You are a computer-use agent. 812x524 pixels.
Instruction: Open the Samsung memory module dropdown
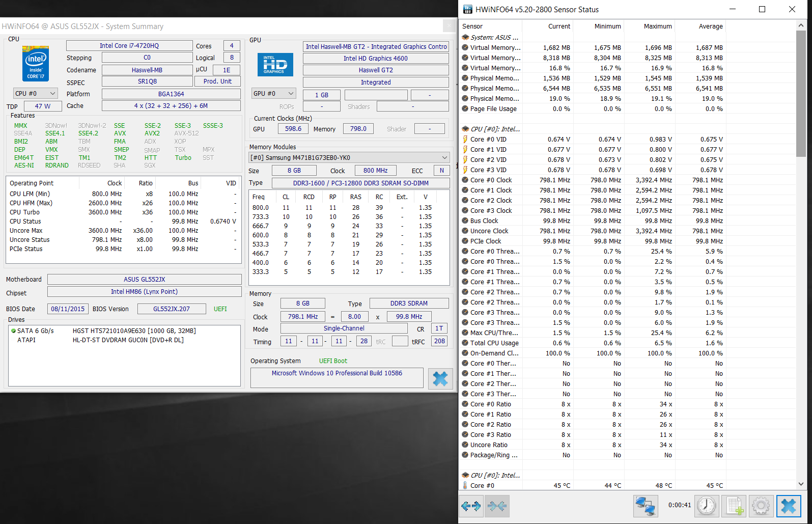point(349,157)
